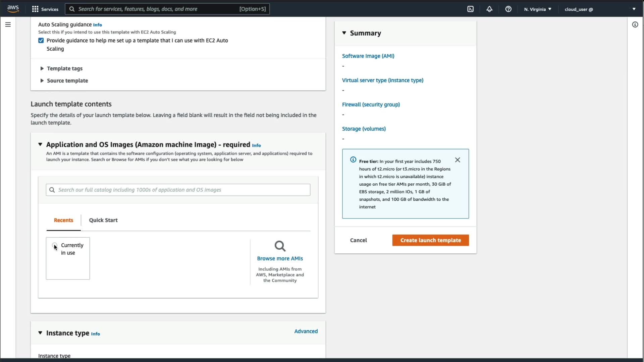
Task: Click the Create launch template button
Action: (430, 240)
